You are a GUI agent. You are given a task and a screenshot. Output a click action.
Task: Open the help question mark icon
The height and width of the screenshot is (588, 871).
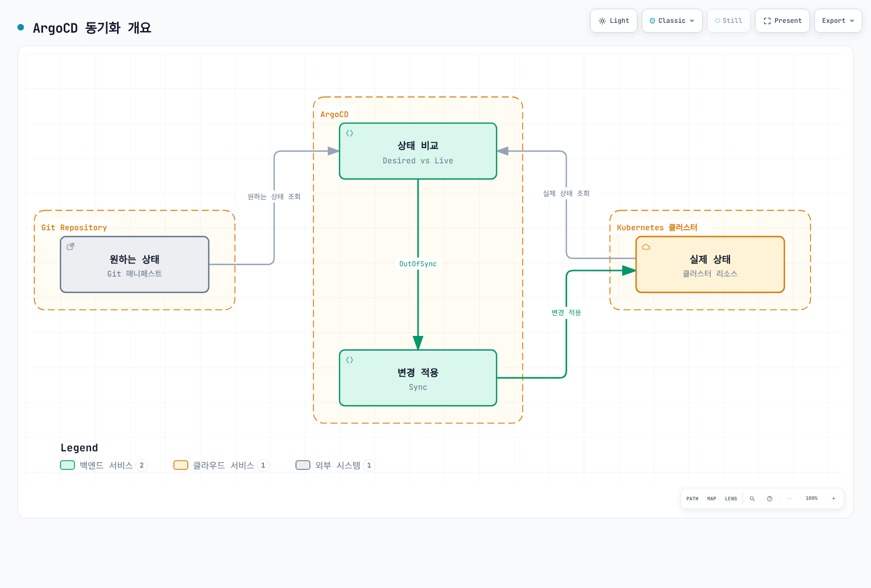click(770, 499)
